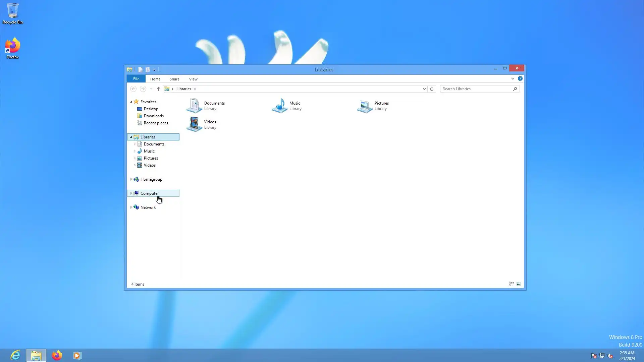Switch to the View ribbon tab

[193, 79]
